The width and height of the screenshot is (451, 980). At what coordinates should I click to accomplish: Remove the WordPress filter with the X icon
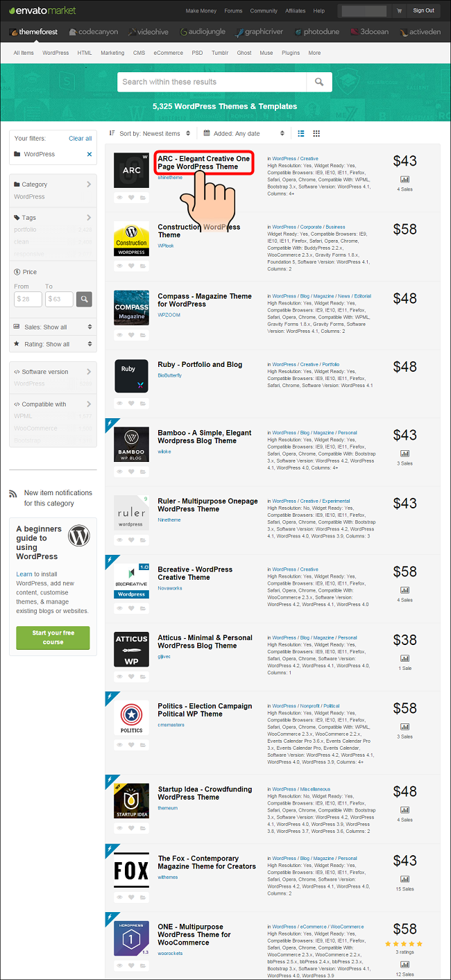[90, 155]
